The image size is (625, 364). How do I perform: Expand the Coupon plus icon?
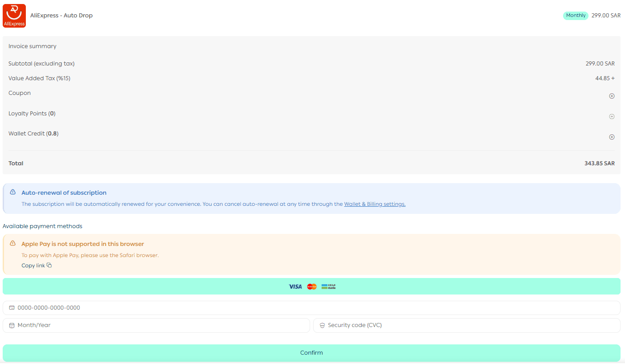point(612,96)
